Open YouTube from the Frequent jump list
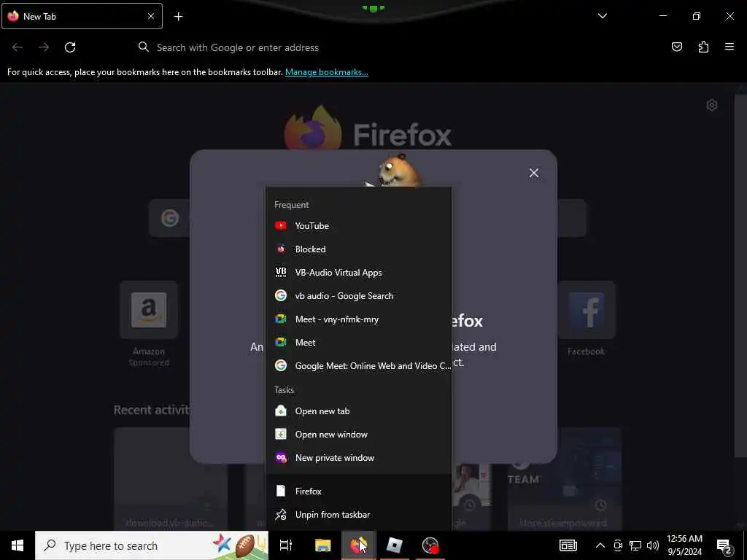The image size is (747, 560). tap(358, 226)
